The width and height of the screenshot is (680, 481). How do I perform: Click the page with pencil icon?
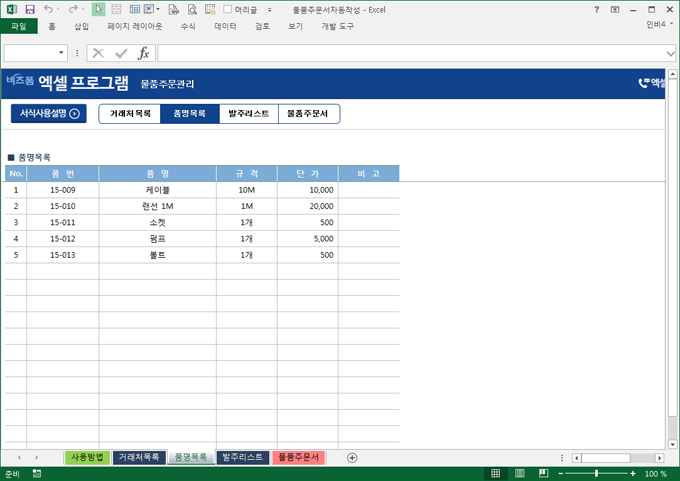coord(173,9)
